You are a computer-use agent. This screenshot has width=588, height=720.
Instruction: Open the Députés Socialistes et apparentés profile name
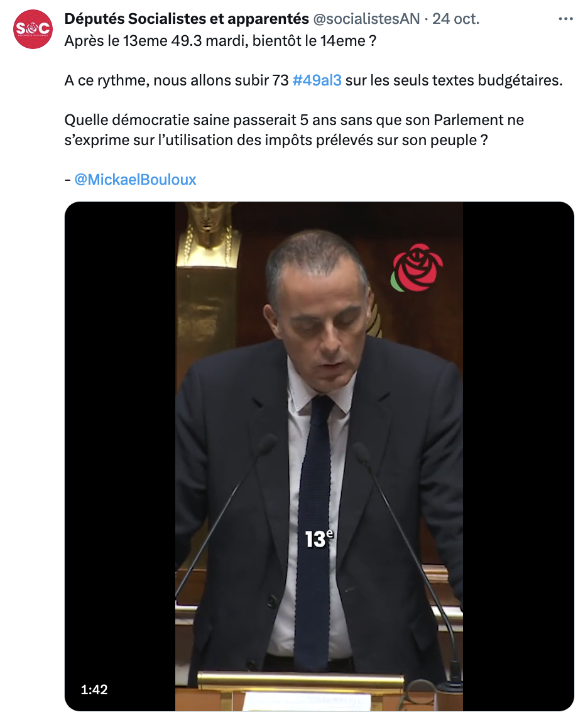187,19
